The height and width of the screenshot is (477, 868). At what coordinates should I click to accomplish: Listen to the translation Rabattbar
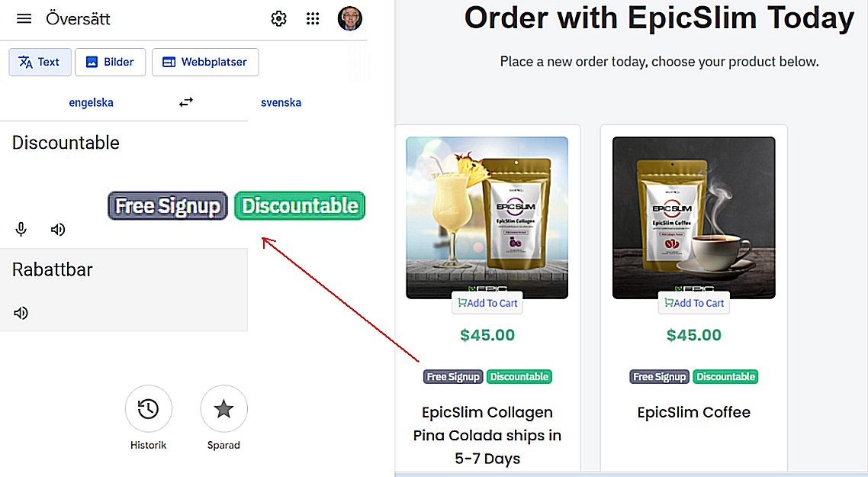pos(21,313)
